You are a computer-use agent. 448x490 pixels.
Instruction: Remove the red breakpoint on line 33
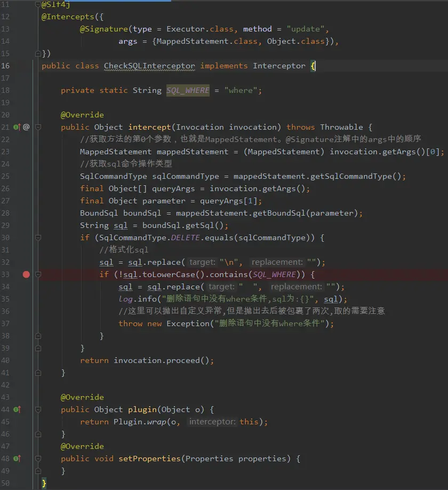click(x=26, y=274)
